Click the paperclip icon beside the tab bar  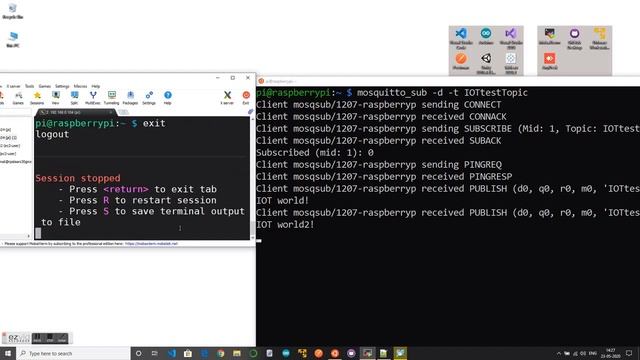(x=250, y=112)
